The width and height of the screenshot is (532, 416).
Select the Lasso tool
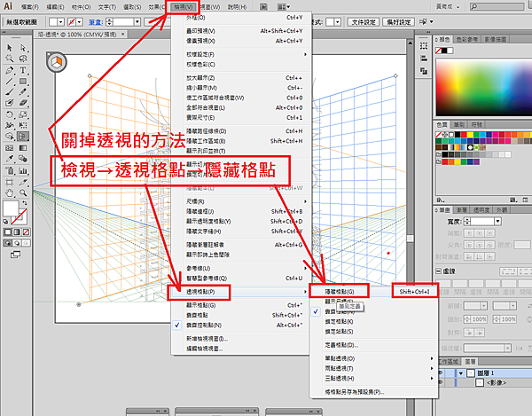point(23,59)
